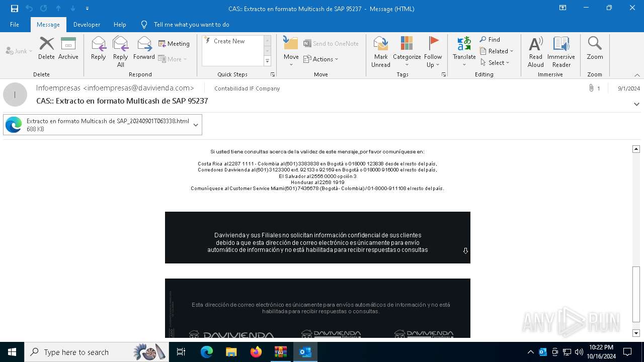The width and height of the screenshot is (644, 362).
Task: Click the vertical scrollbar thumb
Action: 636,294
